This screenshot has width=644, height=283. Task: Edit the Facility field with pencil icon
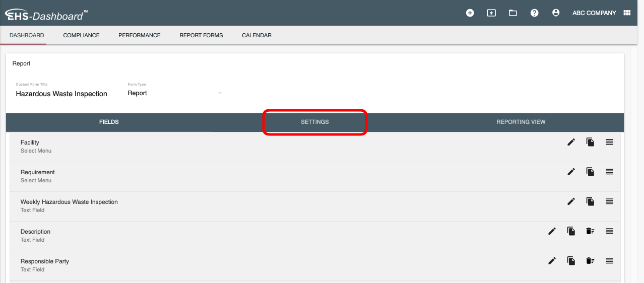click(x=571, y=143)
